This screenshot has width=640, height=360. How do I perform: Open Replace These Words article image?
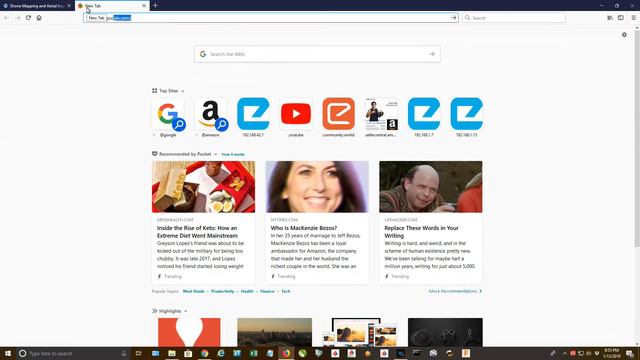pyautogui.click(x=431, y=187)
